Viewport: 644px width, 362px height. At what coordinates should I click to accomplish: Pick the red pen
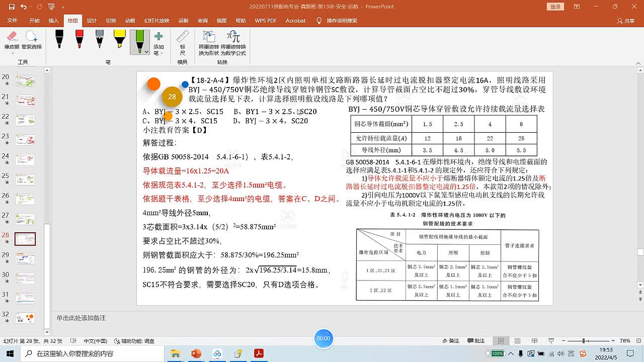[79, 39]
